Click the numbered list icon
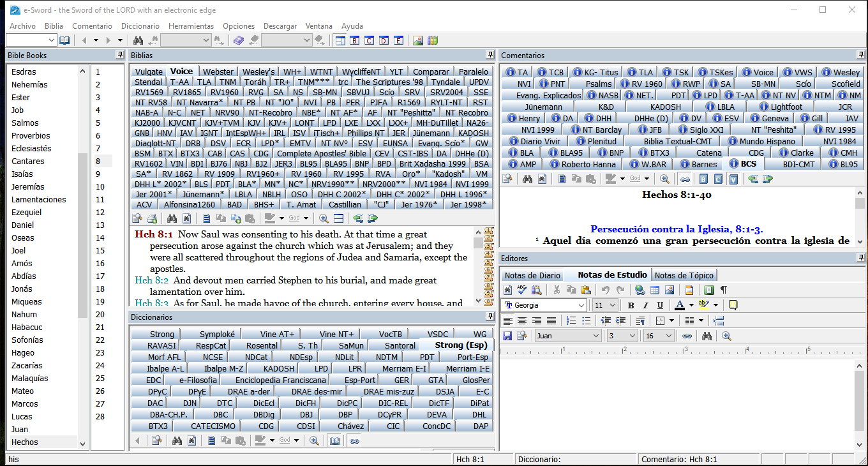Image resolution: width=868 pixels, height=466 pixels. click(x=571, y=320)
